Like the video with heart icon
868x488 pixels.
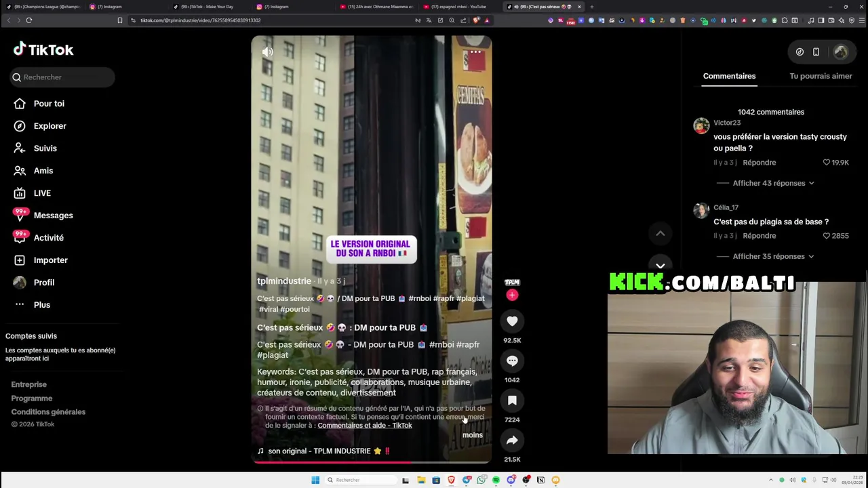pos(512,321)
